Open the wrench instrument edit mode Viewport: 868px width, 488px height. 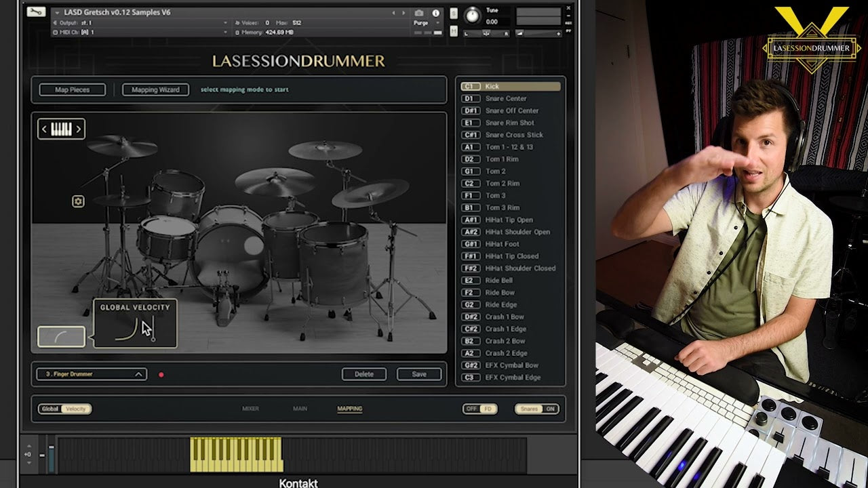(37, 12)
